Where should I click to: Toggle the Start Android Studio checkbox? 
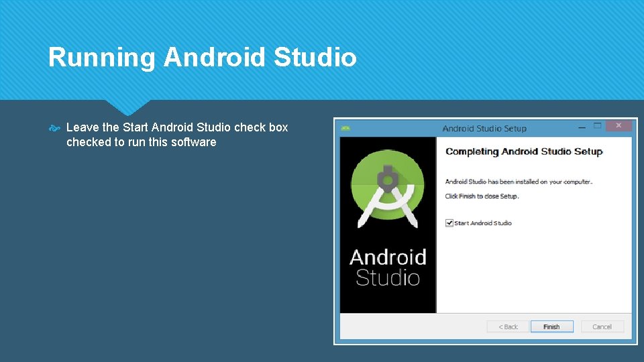pyautogui.click(x=449, y=223)
